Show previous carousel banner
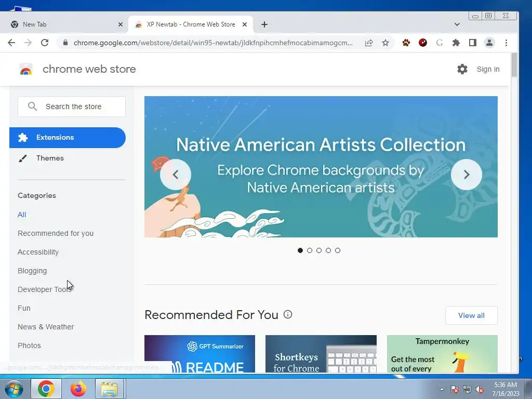This screenshot has width=532, height=399. tap(176, 175)
